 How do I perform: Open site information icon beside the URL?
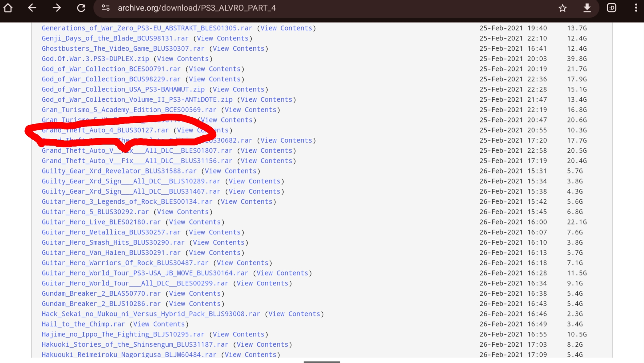tap(106, 8)
